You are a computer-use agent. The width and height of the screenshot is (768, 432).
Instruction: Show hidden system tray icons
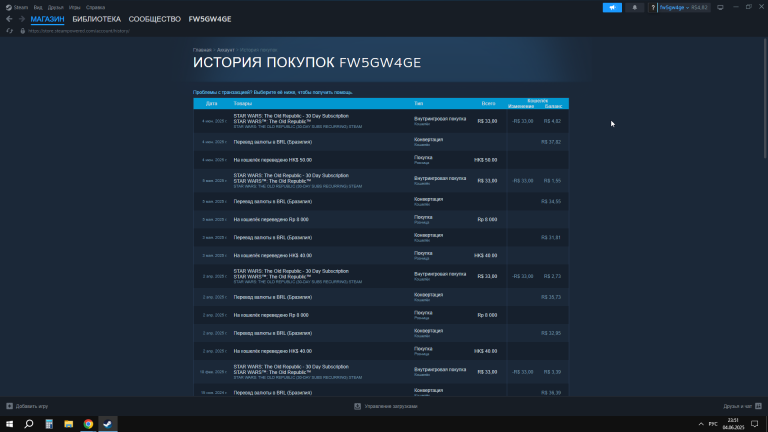tap(701, 424)
